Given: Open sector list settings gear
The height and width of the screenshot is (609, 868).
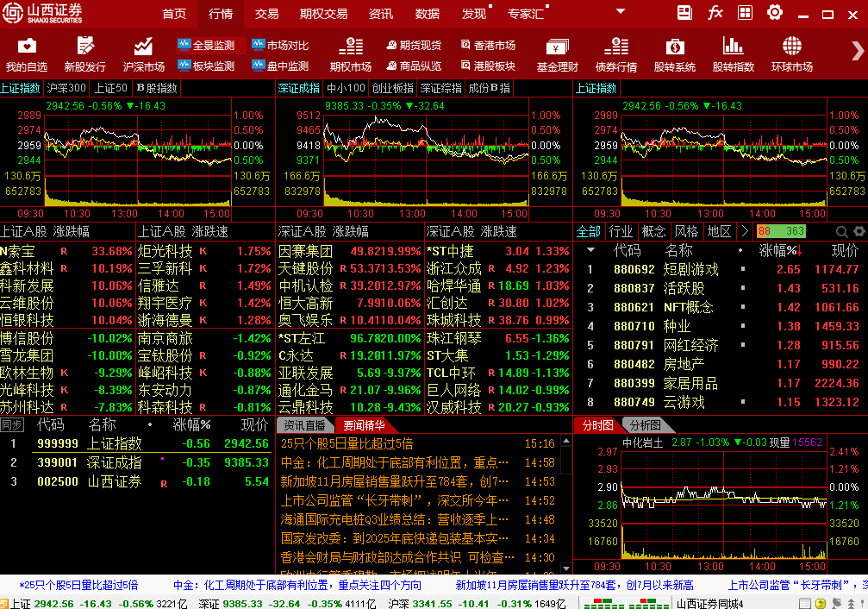Looking at the screenshot, I should coord(859,231).
